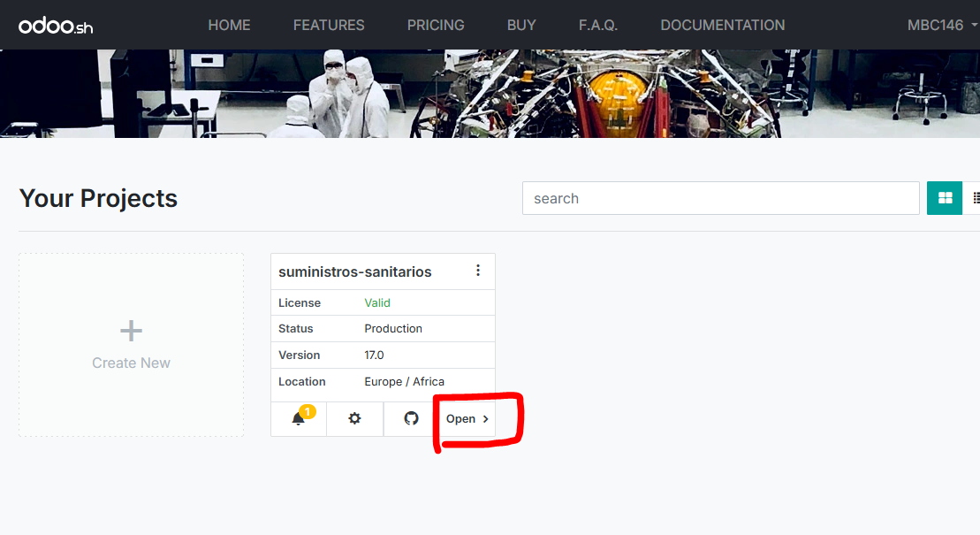980x535 pixels.
Task: Expand the MBC146 user dropdown
Action: (x=941, y=25)
